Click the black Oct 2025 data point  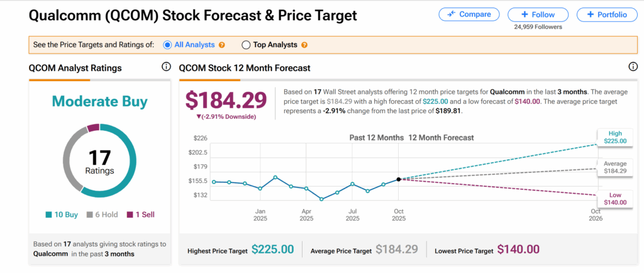[x=399, y=179]
